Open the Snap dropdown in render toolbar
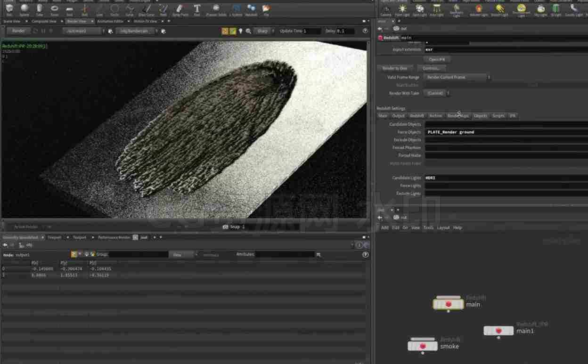Viewport: 588px width, 364px height. [263, 31]
